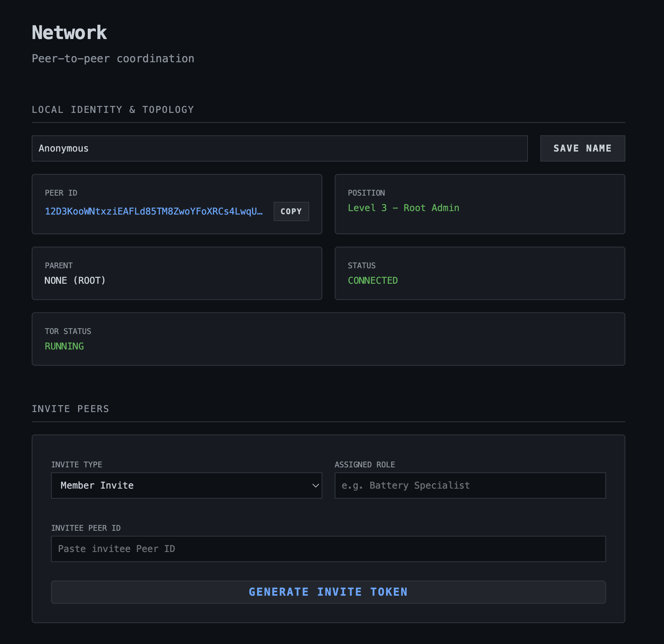Click the Network page heading
The width and height of the screenshot is (664, 644).
click(69, 32)
